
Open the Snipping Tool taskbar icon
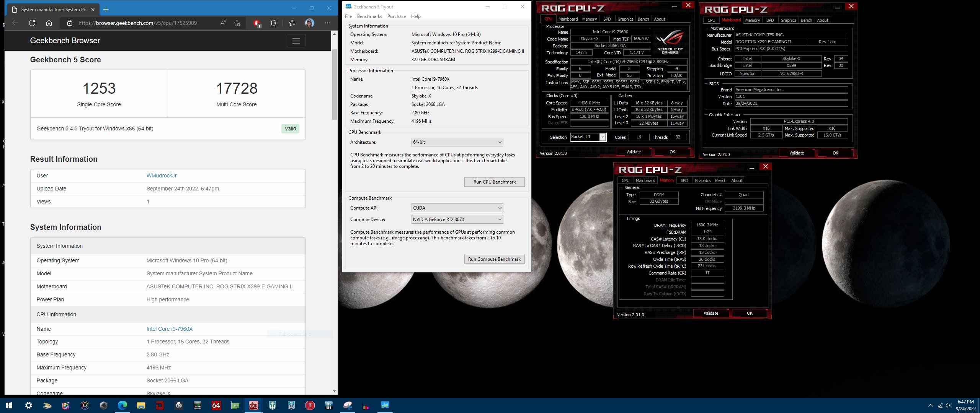pos(348,405)
